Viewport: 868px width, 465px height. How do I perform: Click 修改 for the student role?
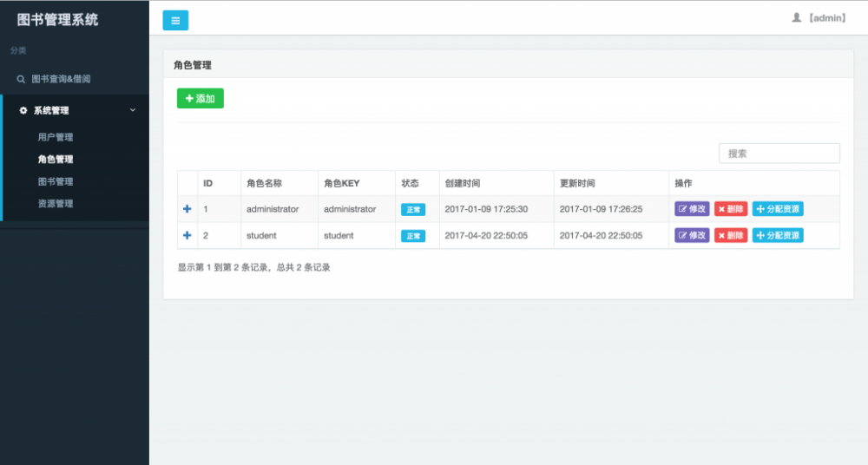(x=692, y=235)
